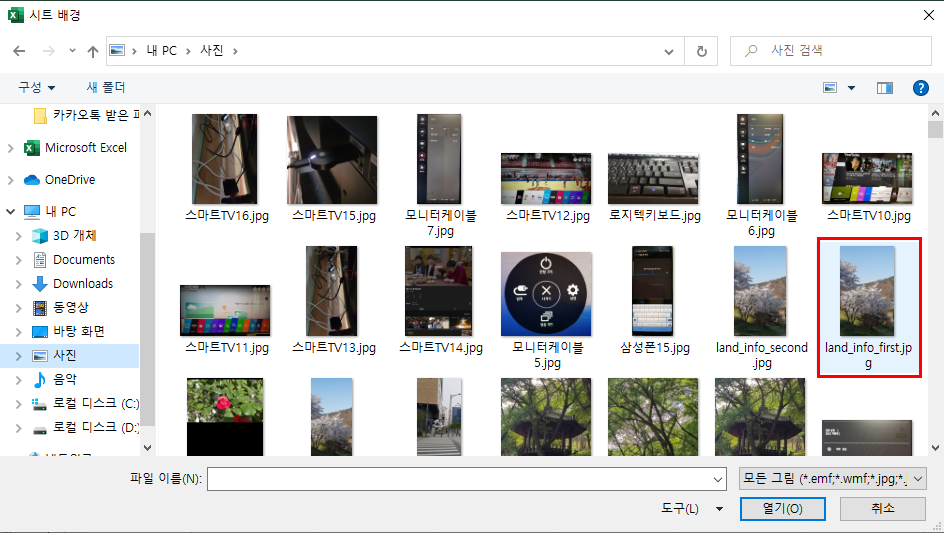The height and width of the screenshot is (533, 944).
Task: Expand Microsoft Excel tree node
Action: [10, 148]
